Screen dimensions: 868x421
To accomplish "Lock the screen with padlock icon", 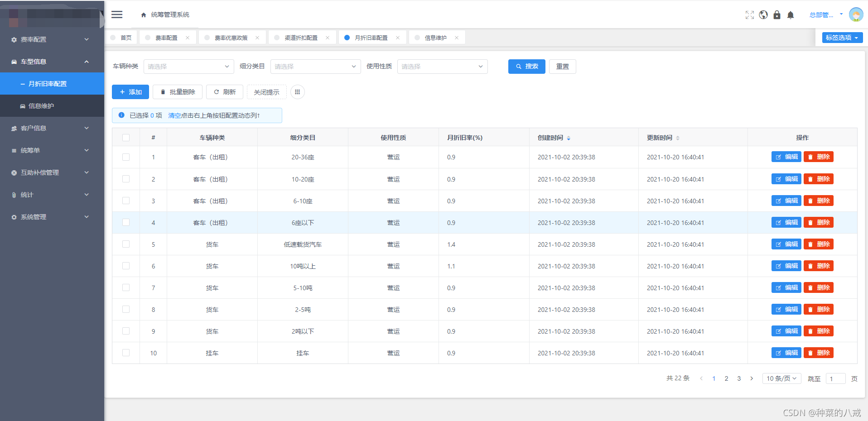I will 777,15.
